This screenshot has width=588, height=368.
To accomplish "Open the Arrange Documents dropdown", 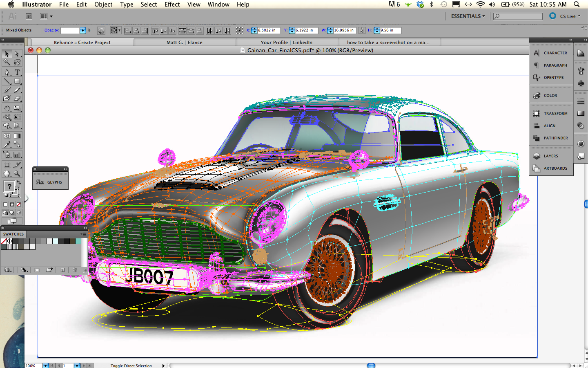I will click(x=46, y=16).
